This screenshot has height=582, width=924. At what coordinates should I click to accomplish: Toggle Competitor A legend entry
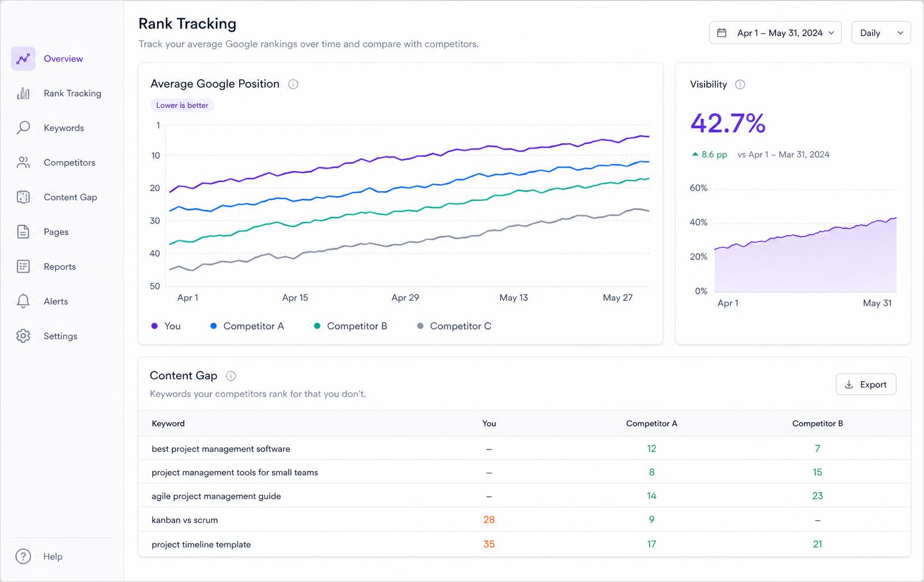click(247, 326)
